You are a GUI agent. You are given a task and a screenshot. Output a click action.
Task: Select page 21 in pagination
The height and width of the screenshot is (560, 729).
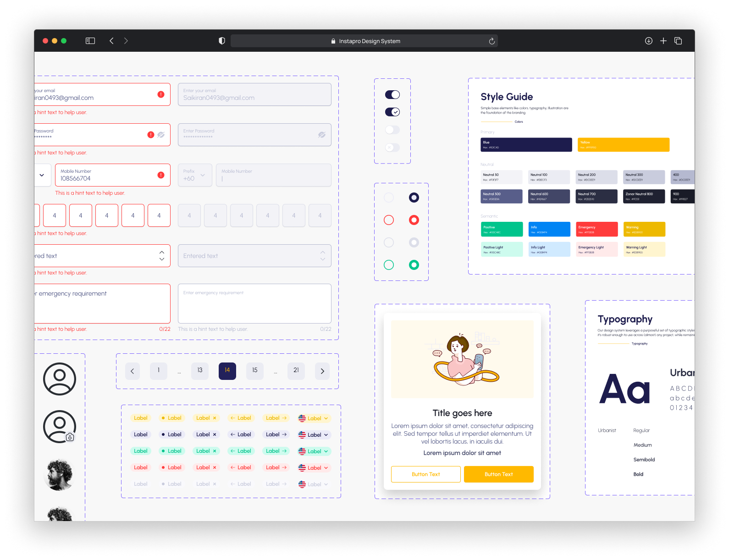[x=296, y=371]
